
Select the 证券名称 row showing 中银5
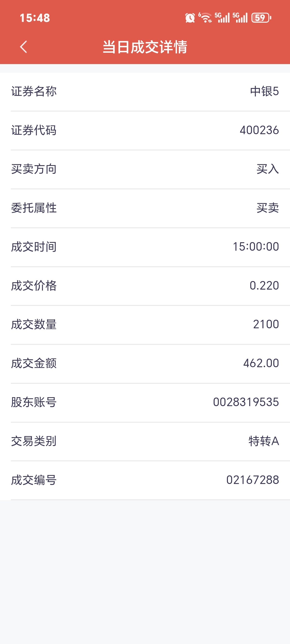(145, 92)
